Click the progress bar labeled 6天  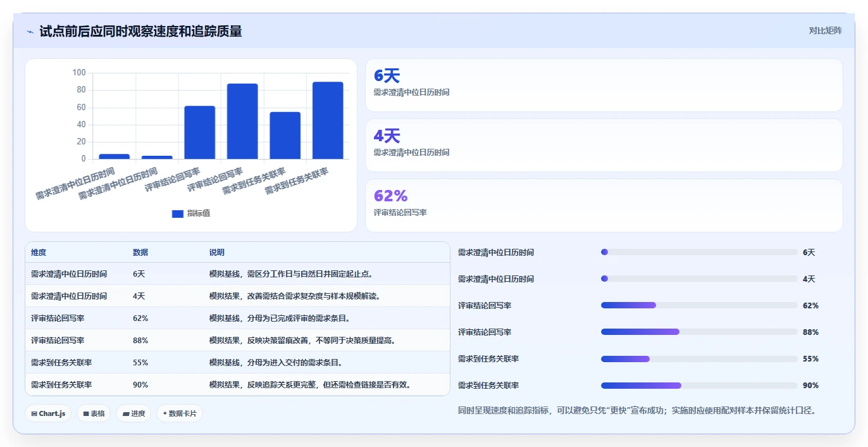pos(699,252)
